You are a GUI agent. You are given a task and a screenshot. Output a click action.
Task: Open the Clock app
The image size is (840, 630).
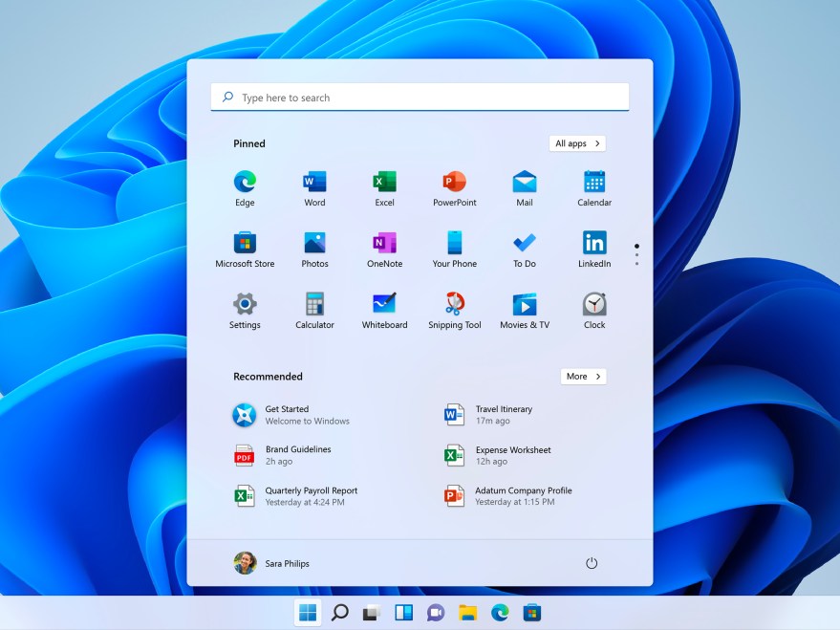(x=593, y=304)
